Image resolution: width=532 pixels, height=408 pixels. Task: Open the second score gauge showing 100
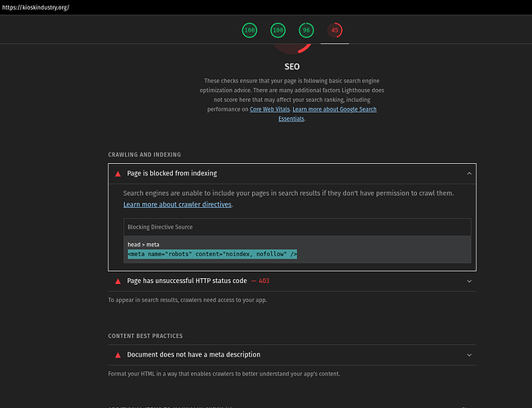pyautogui.click(x=278, y=30)
